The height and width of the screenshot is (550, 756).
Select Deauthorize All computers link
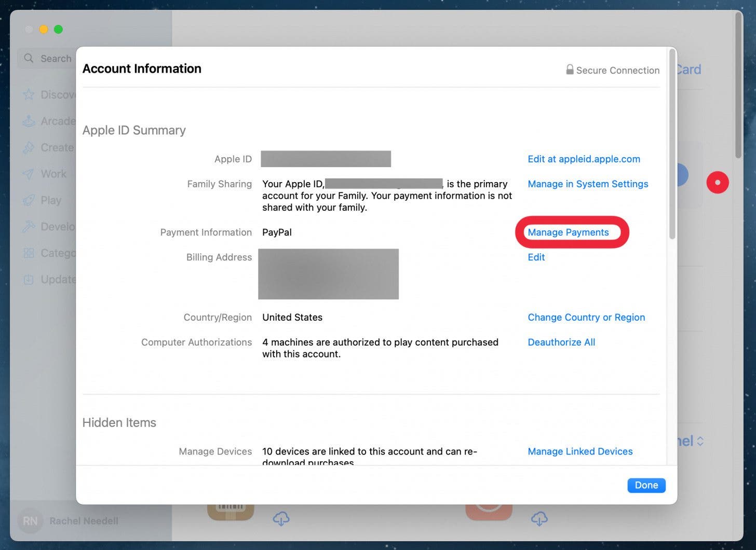561,342
